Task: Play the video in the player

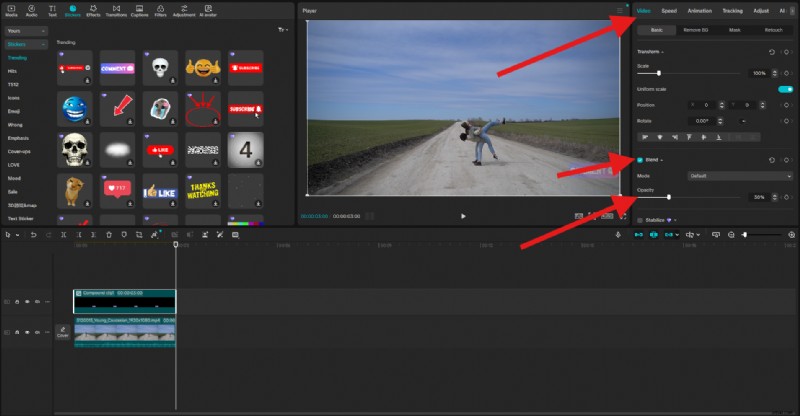Action: [463, 216]
